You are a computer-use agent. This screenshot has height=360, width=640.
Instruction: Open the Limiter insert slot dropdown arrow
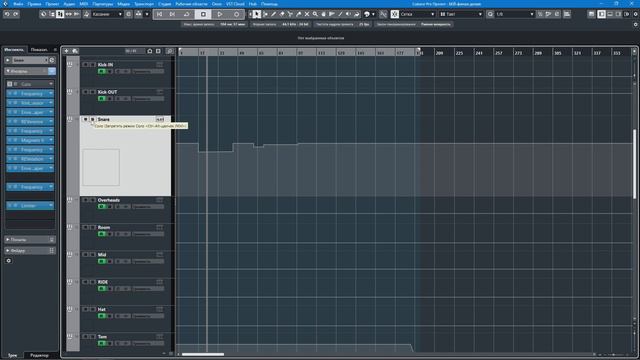coord(51,205)
